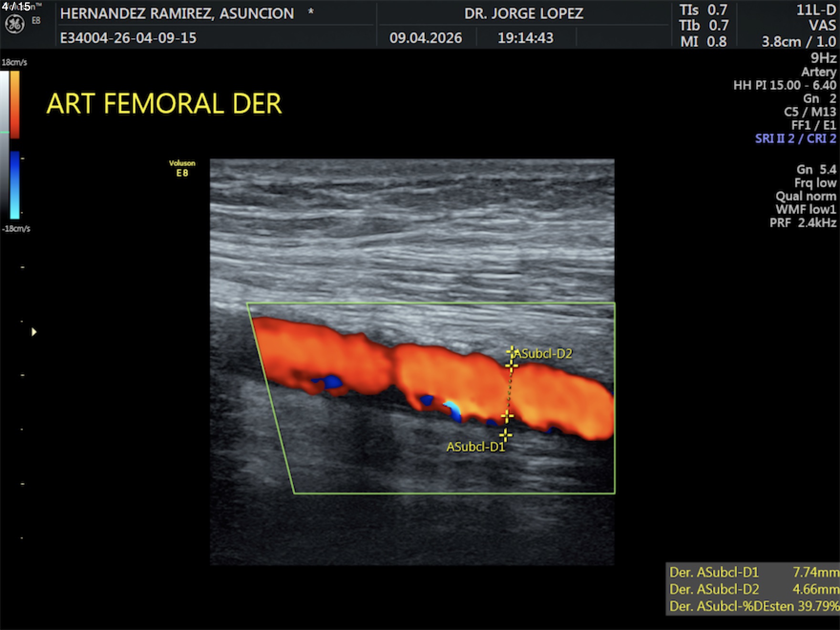Click the light blue aliasing spot in vessel

(451, 407)
